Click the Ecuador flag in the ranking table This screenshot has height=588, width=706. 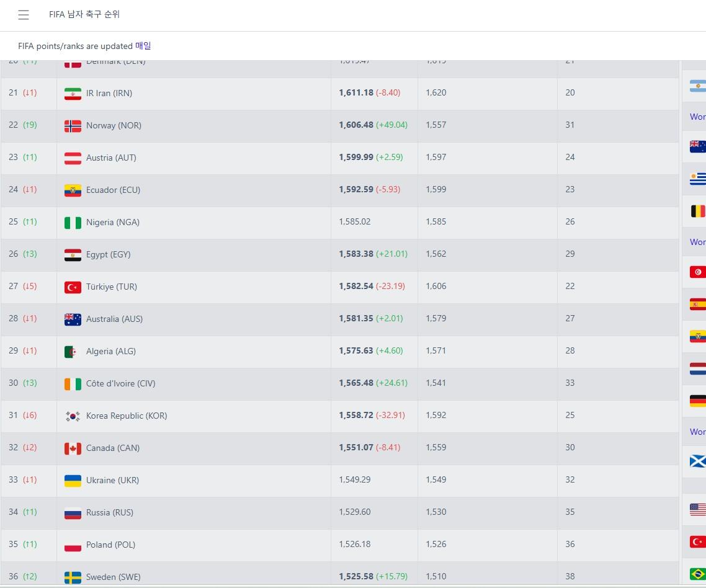pos(73,190)
